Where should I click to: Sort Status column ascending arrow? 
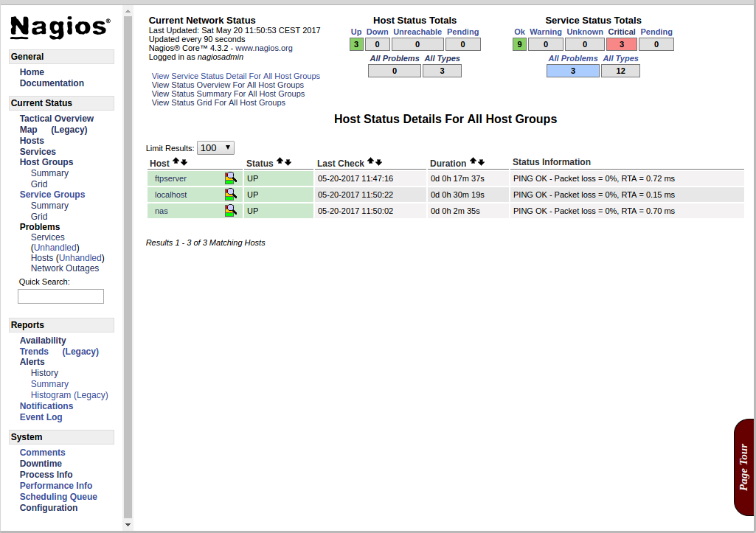[280, 161]
